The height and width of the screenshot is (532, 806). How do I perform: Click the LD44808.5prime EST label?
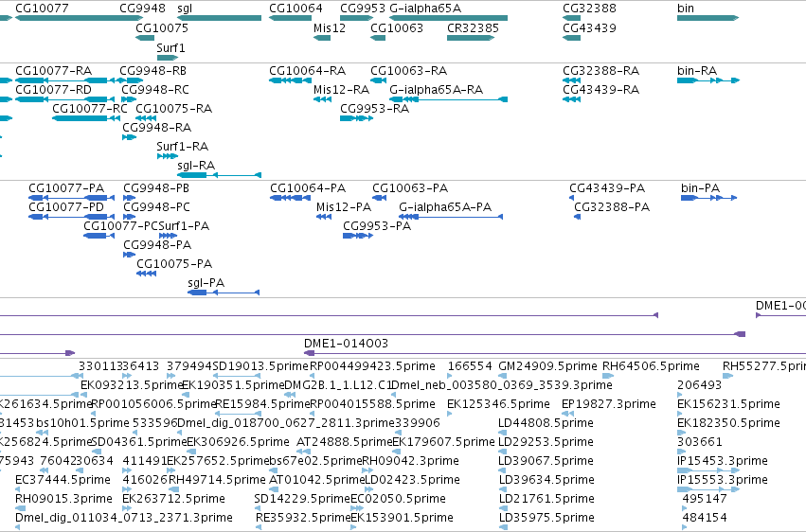[x=546, y=423]
